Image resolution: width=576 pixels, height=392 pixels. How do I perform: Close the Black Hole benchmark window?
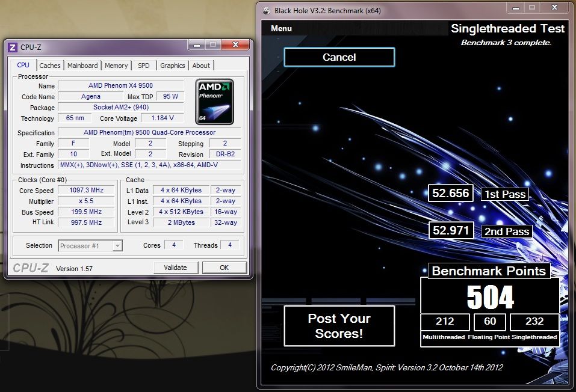[x=554, y=8]
